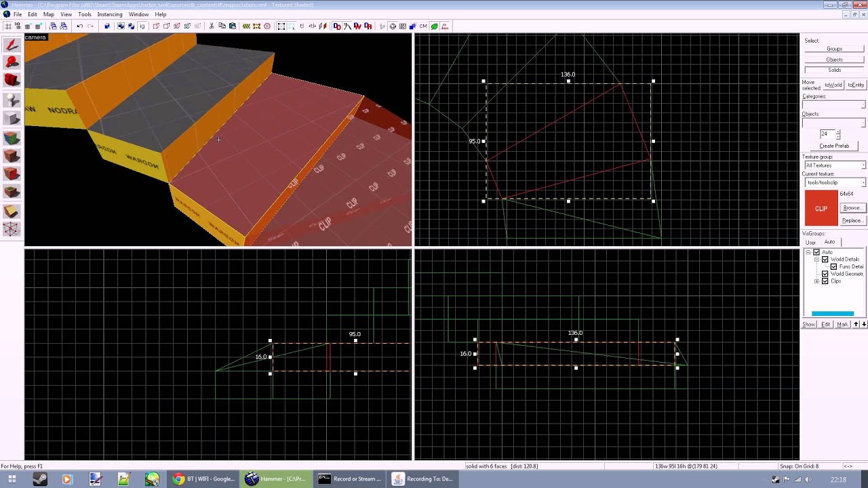Screen dimensions: 868x488
Task: Click the faces number input field
Action: [826, 134]
